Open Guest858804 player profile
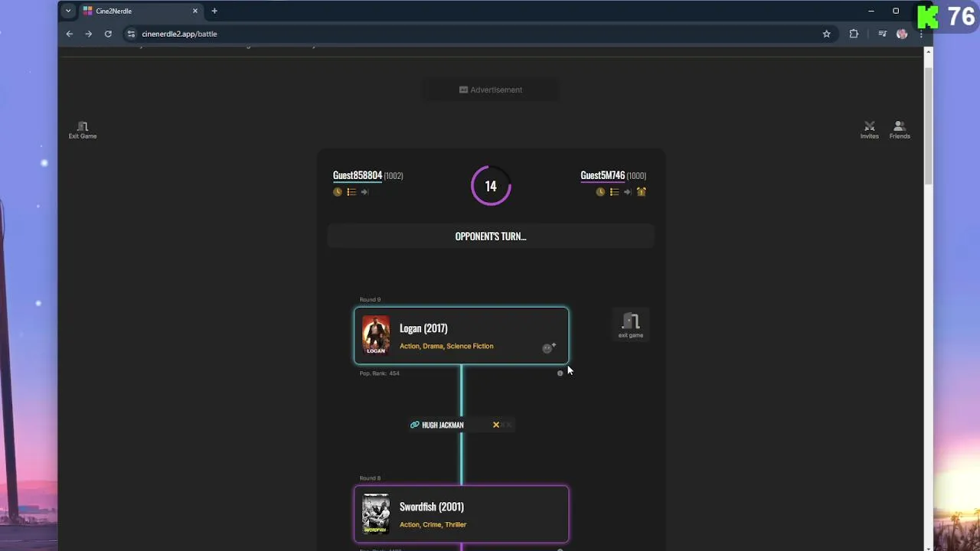 pos(357,175)
